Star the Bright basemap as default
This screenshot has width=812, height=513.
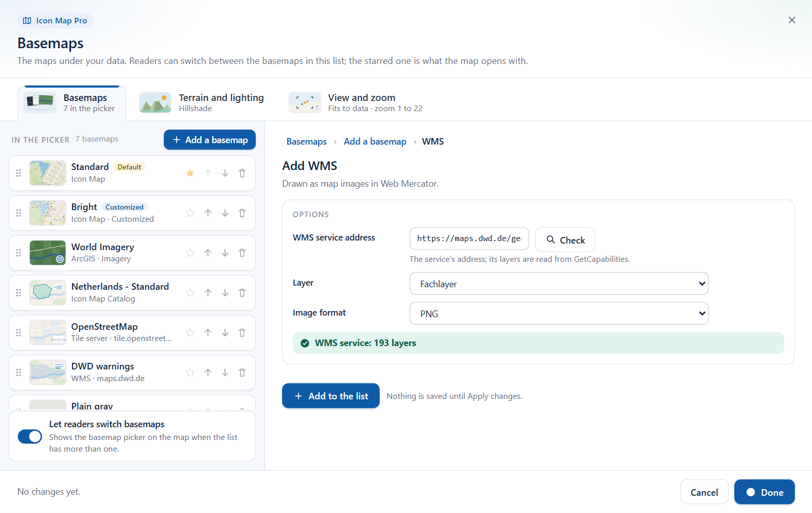[x=190, y=213]
